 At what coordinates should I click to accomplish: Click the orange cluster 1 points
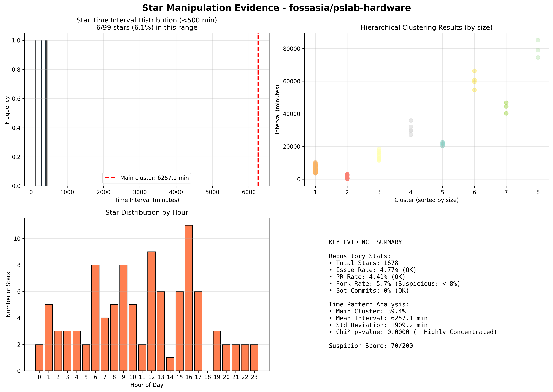pyautogui.click(x=315, y=168)
